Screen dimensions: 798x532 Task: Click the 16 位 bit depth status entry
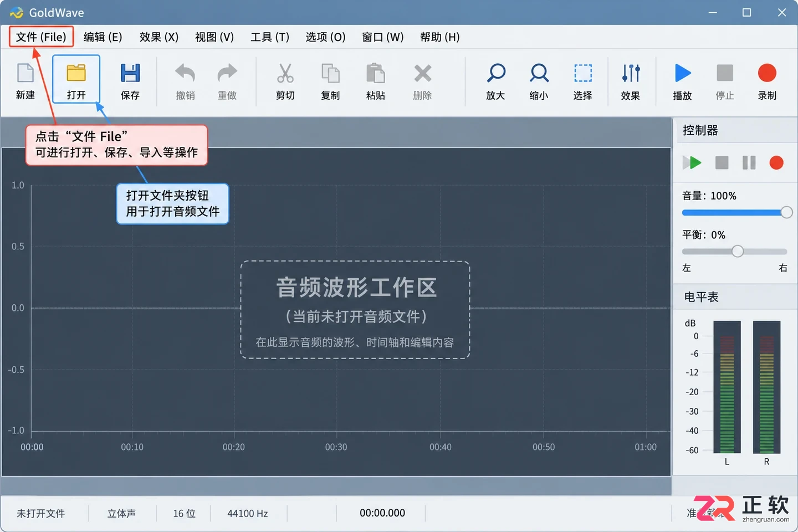[x=184, y=513]
